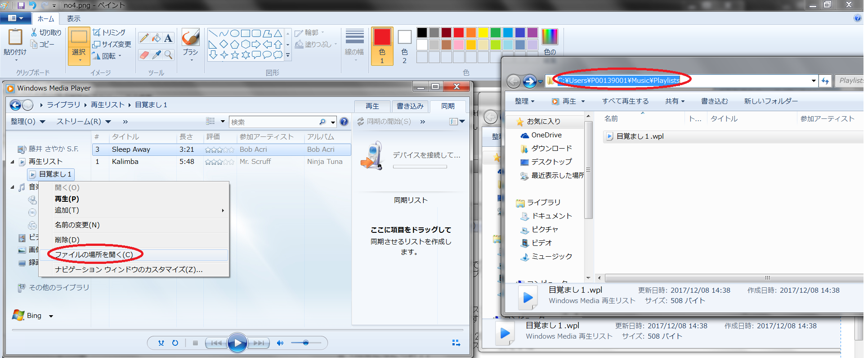Click the Explorer forward arrow button
Image resolution: width=868 pixels, height=358 pixels.
pos(530,81)
